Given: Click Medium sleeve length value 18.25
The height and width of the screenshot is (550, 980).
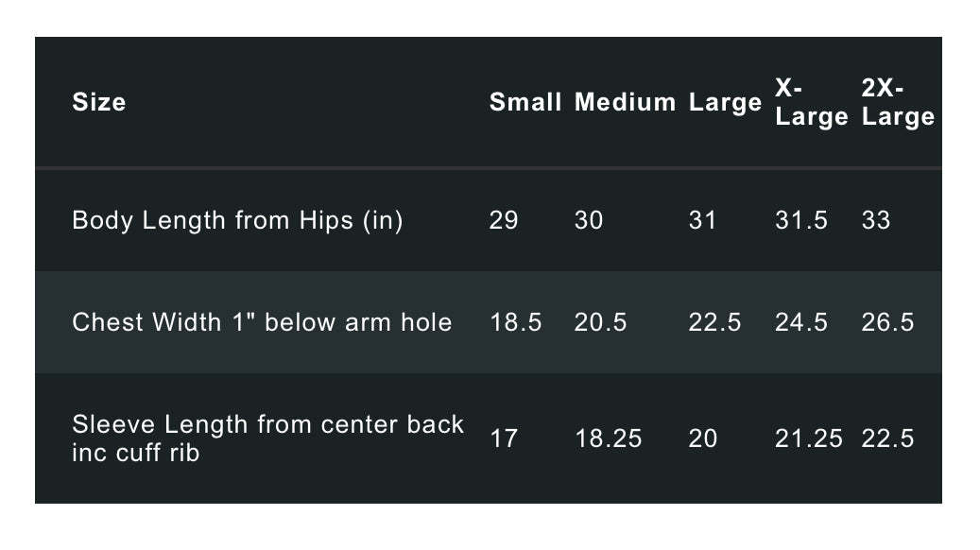Looking at the screenshot, I should [608, 438].
